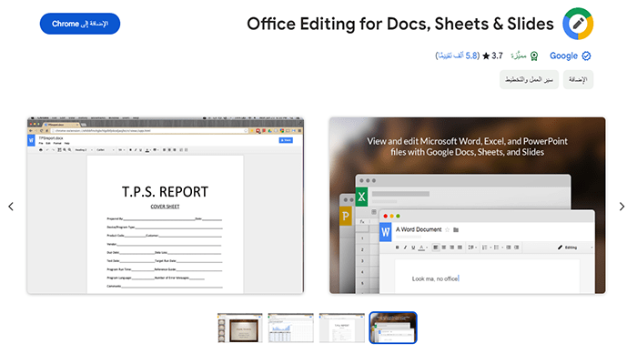Click the featured badge ribbon icon
637x364 pixels.
click(534, 56)
